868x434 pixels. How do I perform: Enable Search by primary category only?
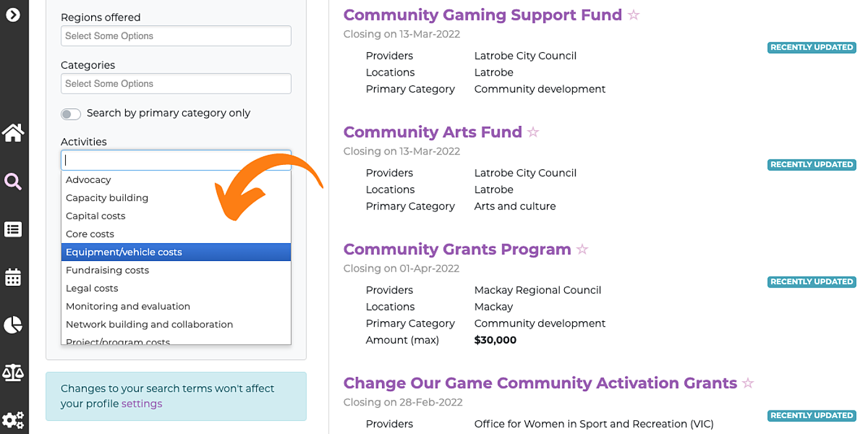click(x=71, y=114)
